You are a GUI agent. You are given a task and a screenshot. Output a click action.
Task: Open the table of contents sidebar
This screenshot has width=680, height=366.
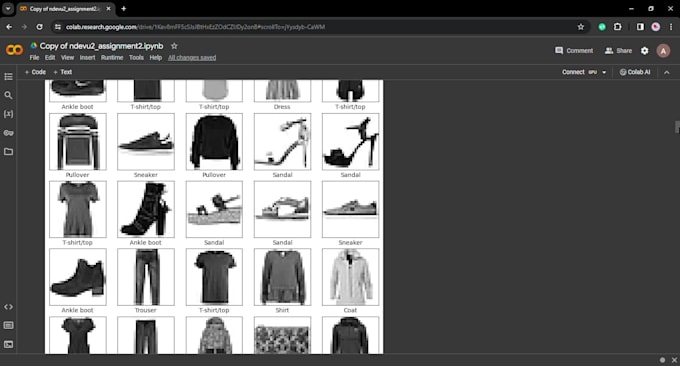(8, 77)
